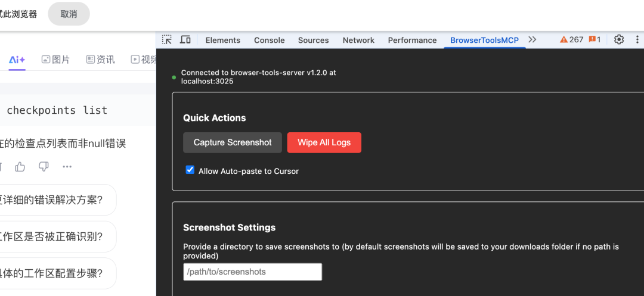Click the thumbs-up icon on the answer
644x296 pixels.
point(20,167)
